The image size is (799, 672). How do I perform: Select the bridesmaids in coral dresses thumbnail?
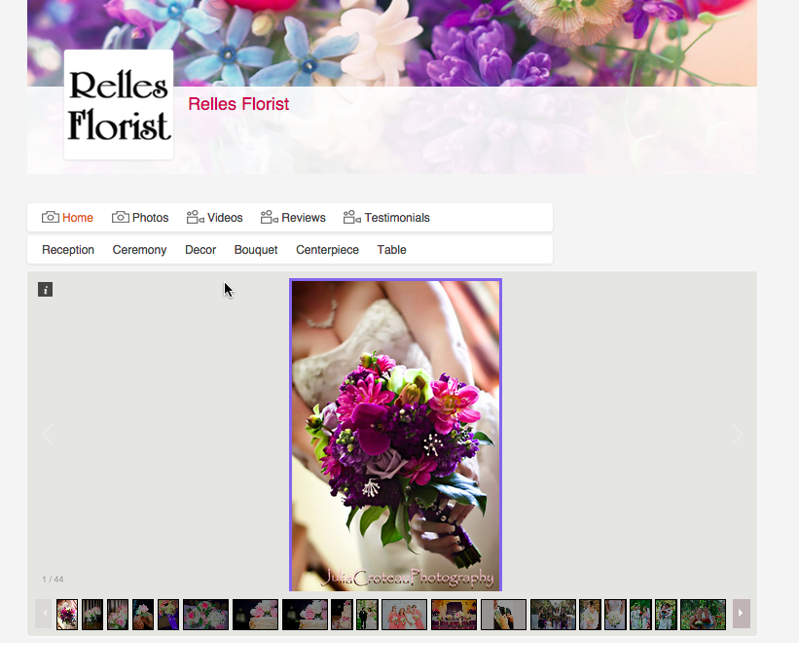404,614
